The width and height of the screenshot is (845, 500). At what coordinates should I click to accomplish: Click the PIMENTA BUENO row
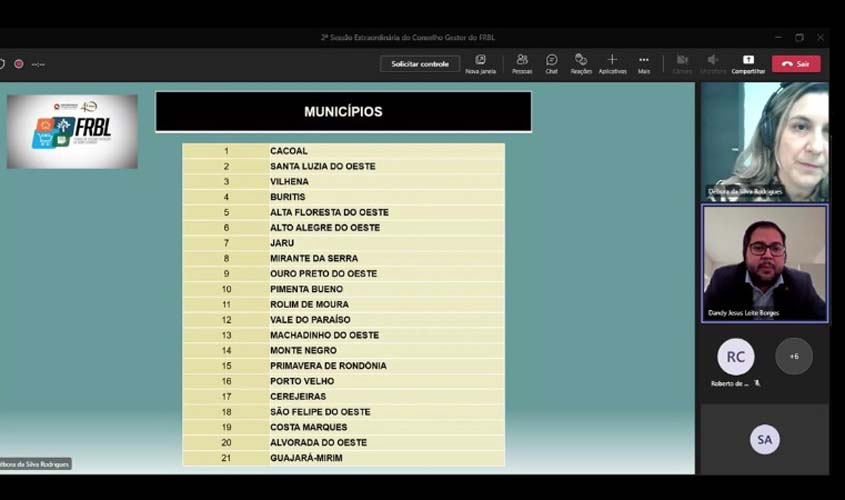(343, 289)
